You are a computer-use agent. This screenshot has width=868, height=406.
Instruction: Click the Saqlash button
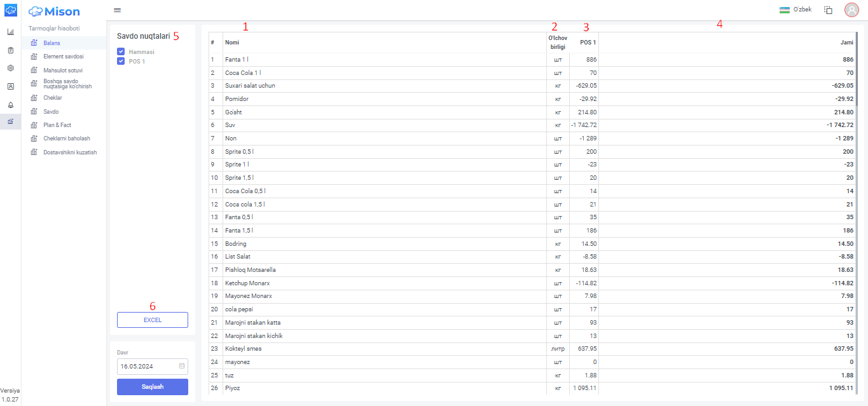[x=153, y=387]
